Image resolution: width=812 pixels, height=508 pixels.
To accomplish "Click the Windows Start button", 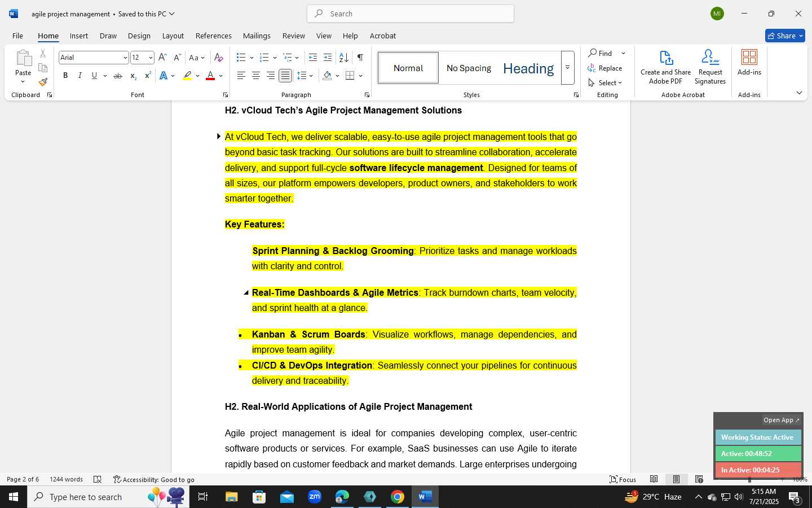I will (x=13, y=497).
